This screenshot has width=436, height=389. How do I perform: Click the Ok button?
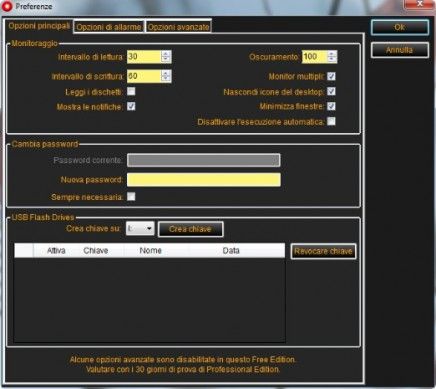[400, 27]
